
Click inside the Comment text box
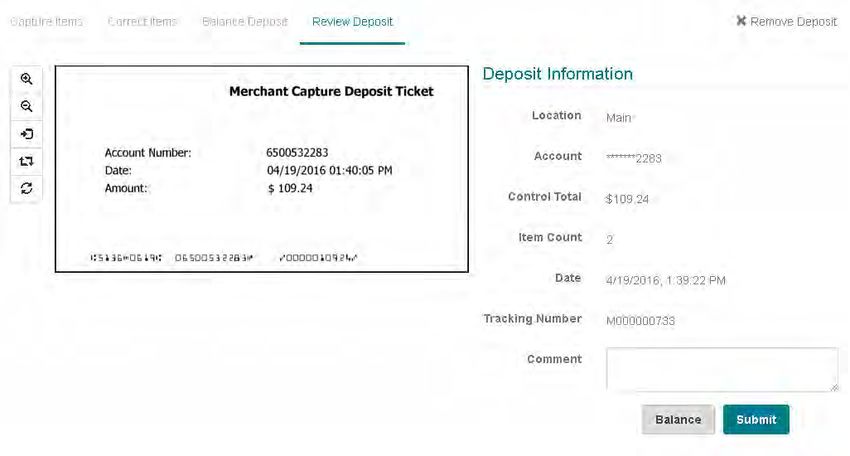tap(722, 369)
